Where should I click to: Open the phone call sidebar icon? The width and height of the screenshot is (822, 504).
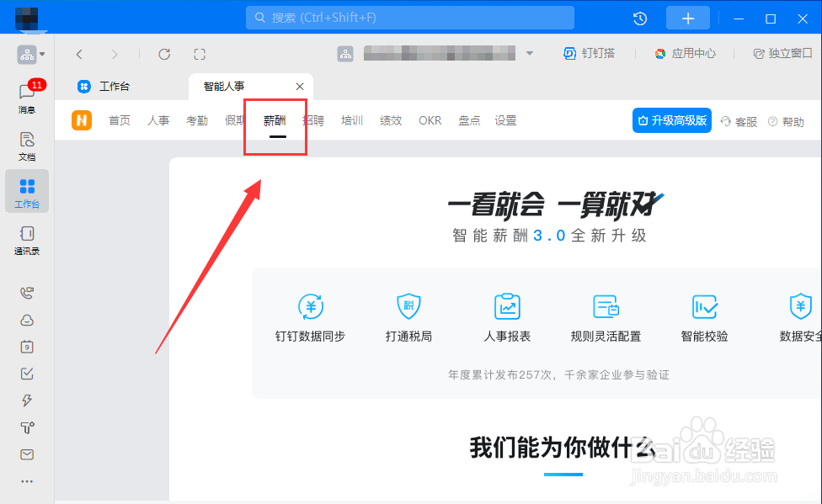[x=27, y=293]
